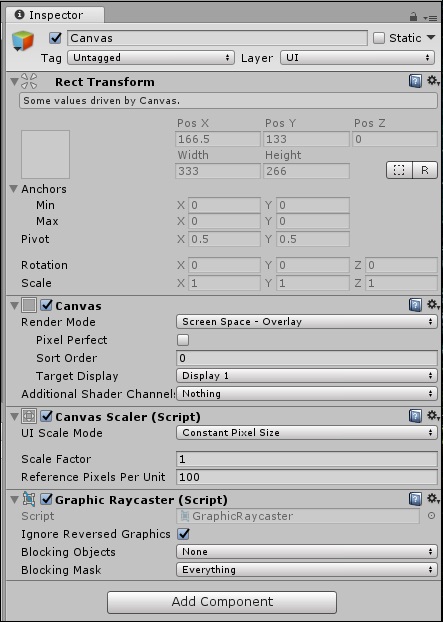Click the Pivot Y field

pos(313,239)
